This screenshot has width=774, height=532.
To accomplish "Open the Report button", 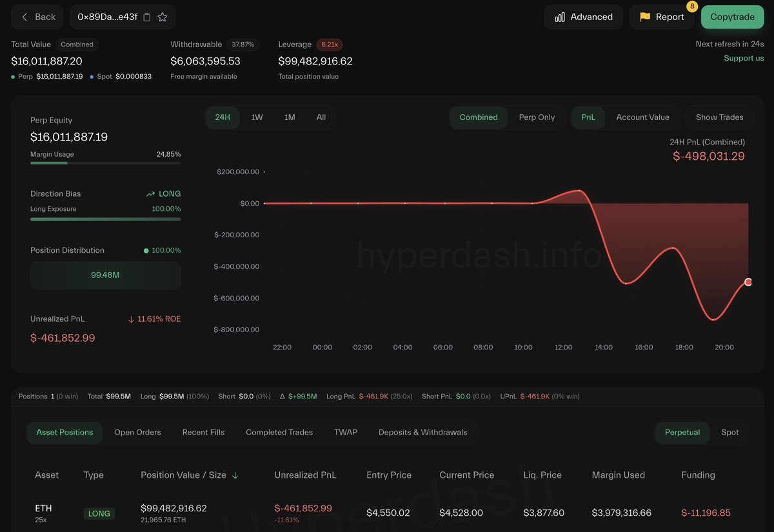I will point(662,17).
